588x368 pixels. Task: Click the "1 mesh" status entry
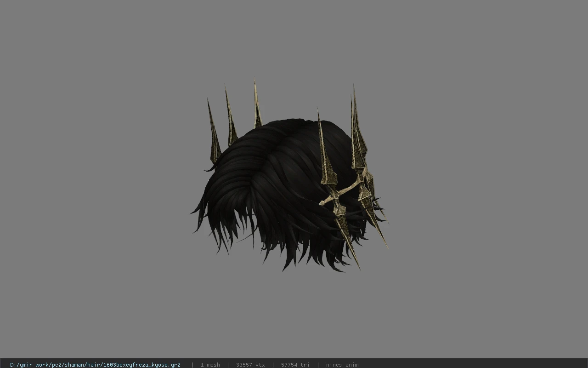(210, 365)
